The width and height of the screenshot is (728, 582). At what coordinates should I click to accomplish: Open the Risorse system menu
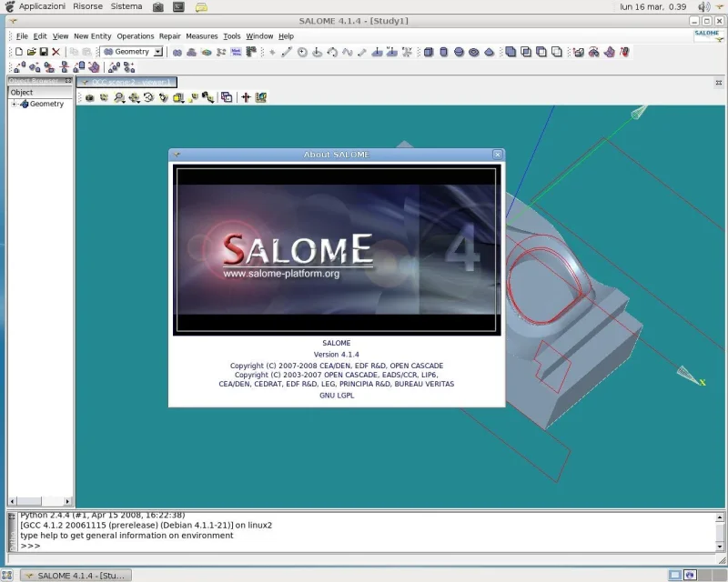(87, 6)
